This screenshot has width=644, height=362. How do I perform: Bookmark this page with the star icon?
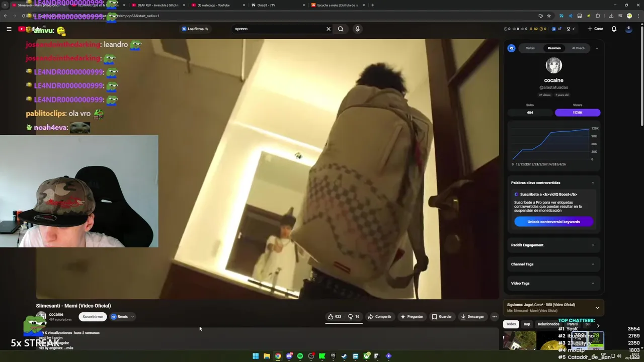[549, 16]
